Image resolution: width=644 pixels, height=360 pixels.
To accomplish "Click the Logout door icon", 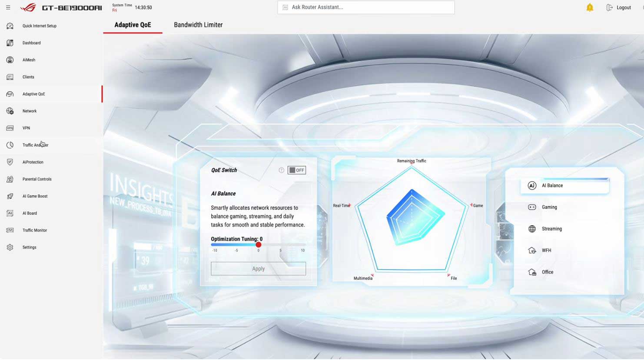I will [x=609, y=7].
